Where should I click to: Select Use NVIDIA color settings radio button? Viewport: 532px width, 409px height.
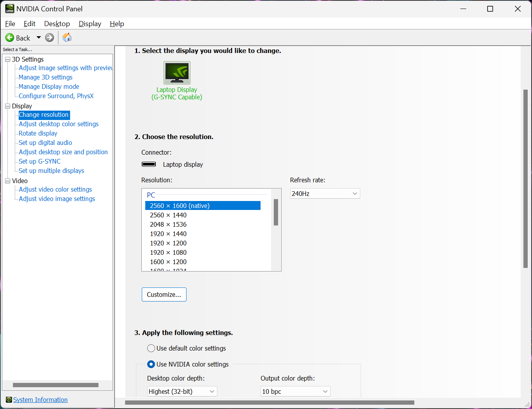(x=151, y=364)
